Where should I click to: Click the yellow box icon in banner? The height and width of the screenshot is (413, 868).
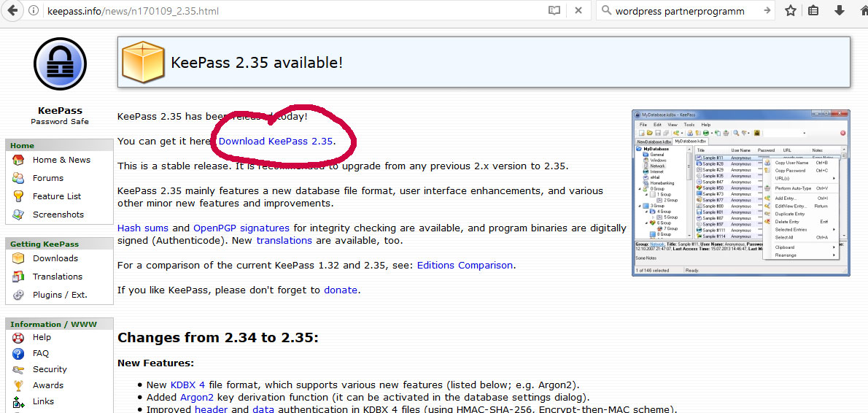pos(144,61)
